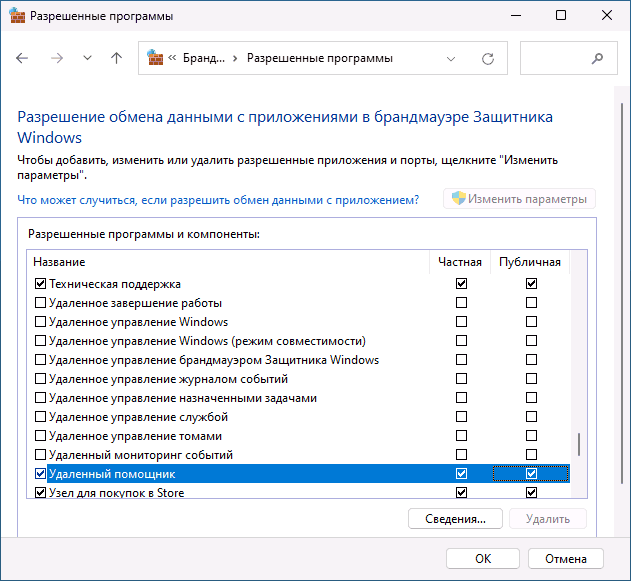Enable Публичная for Удаленное управление томами
The width and height of the screenshot is (631, 581).
pos(531,436)
